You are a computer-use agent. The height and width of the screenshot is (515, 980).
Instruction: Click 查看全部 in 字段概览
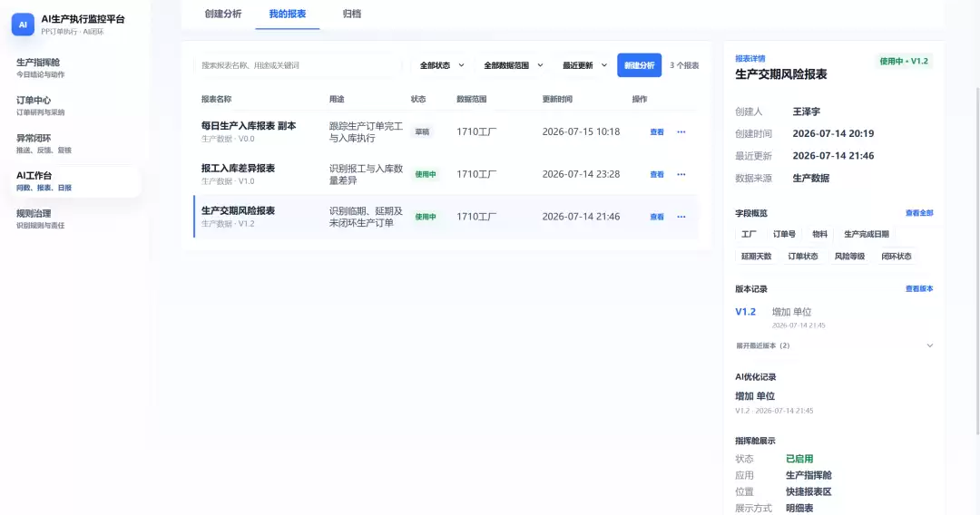click(x=918, y=213)
